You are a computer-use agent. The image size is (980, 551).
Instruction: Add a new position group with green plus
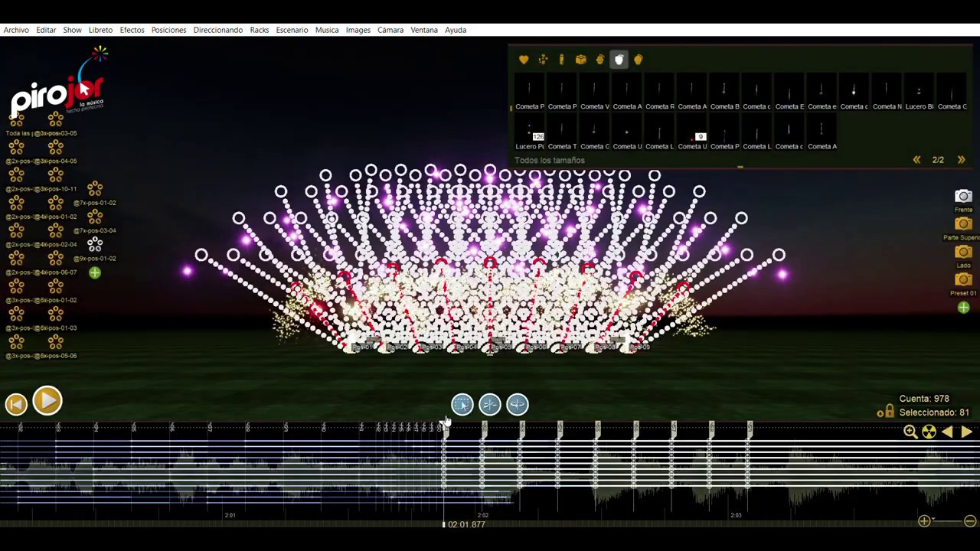tap(94, 272)
